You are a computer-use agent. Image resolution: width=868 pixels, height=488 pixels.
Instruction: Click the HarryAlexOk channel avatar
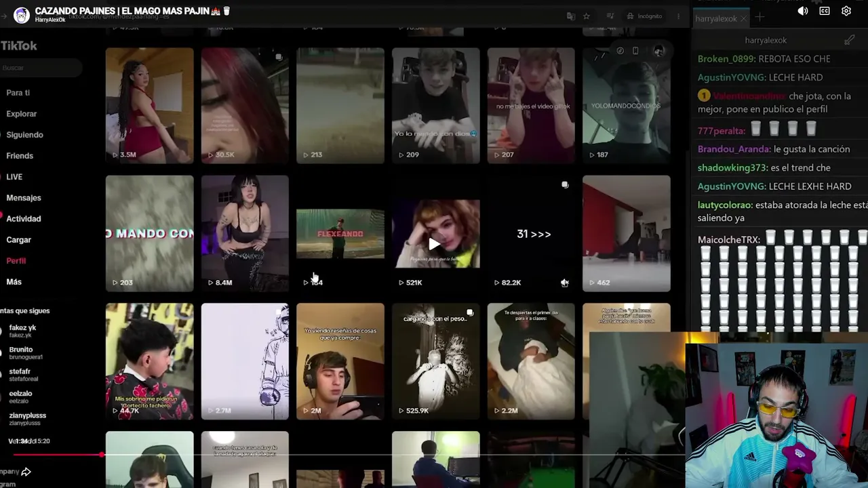[22, 15]
